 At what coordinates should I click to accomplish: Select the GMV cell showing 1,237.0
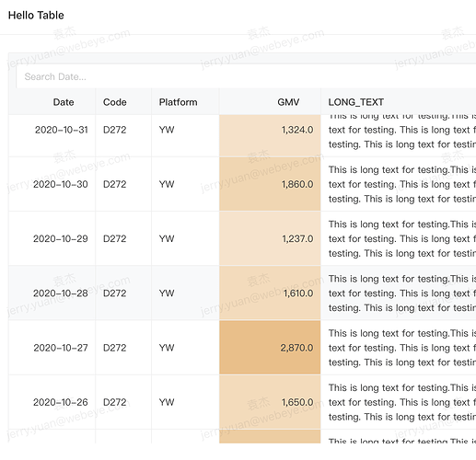tap(270, 238)
